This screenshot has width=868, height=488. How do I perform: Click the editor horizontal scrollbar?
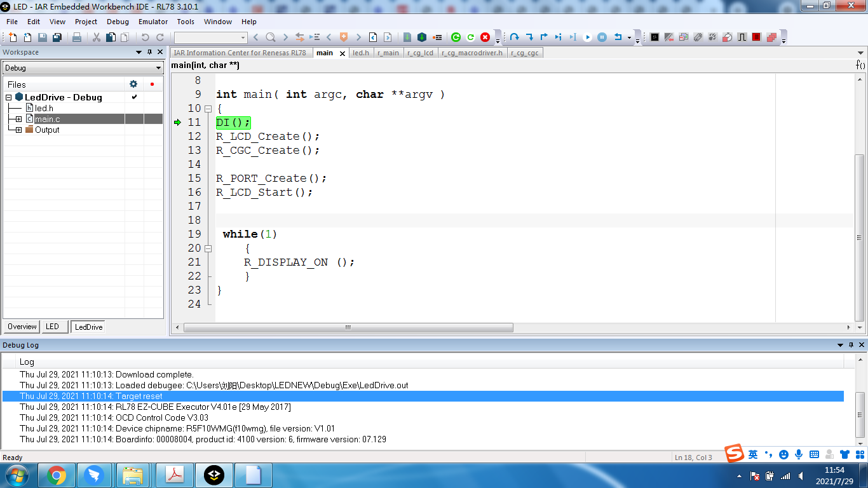[x=348, y=327]
